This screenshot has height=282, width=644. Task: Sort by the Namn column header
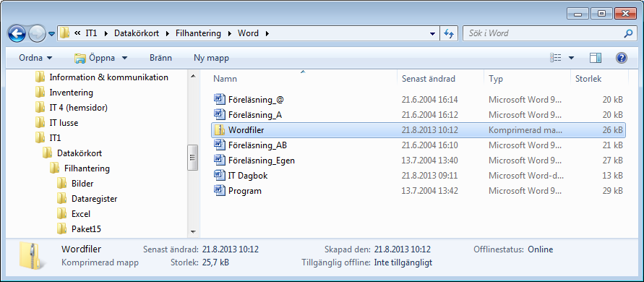click(x=225, y=79)
